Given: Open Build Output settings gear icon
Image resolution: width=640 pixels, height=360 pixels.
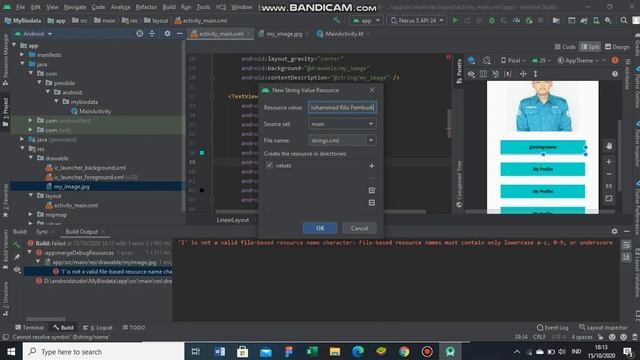Looking at the screenshot, I should (614, 231).
